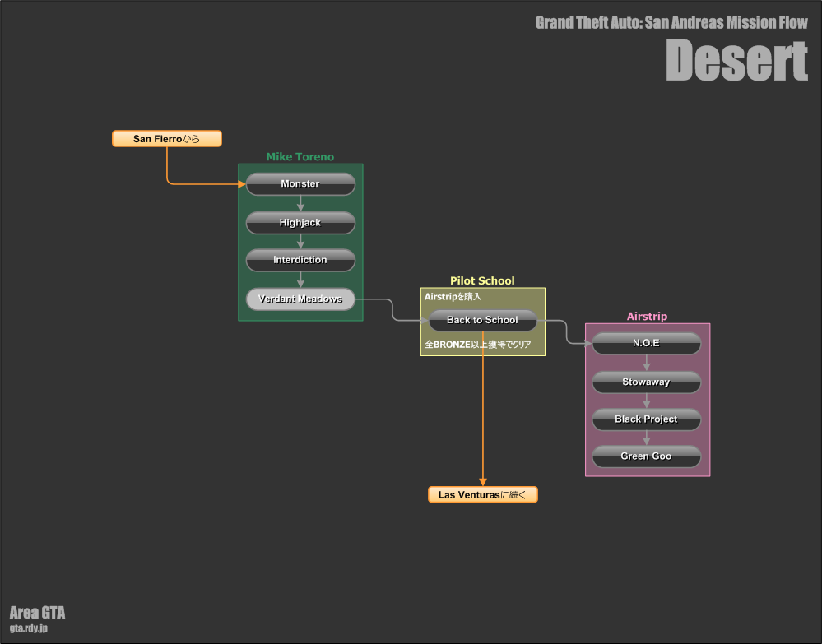The width and height of the screenshot is (822, 644).
Task: Open the N.O.E mission node
Action: 647,343
